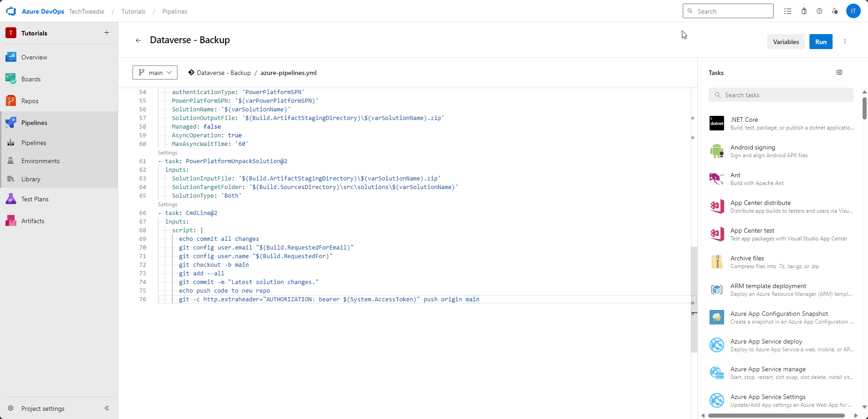Open Pipelines breadcrumb at the top
This screenshot has width=868, height=419.
(x=174, y=11)
